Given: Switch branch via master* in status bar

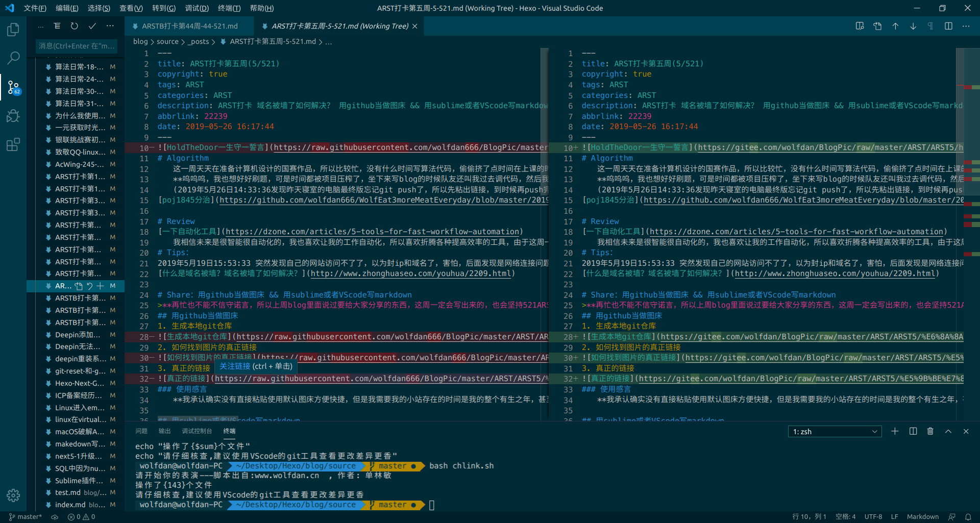Looking at the screenshot, I should click(x=26, y=517).
